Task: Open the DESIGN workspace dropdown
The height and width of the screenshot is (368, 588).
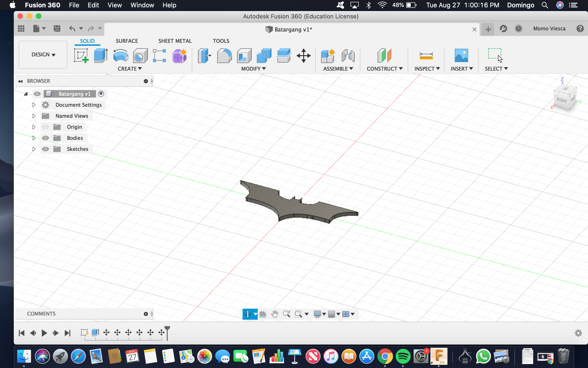Action: 43,55
